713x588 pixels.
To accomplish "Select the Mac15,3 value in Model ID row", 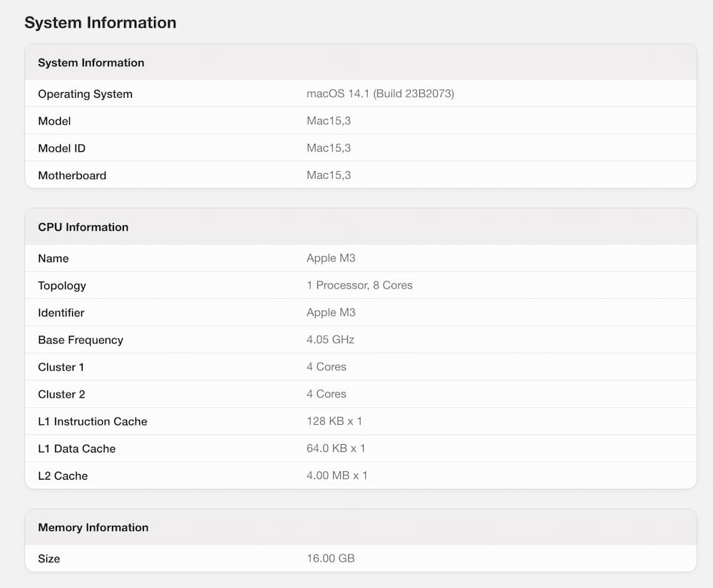I will pos(329,148).
